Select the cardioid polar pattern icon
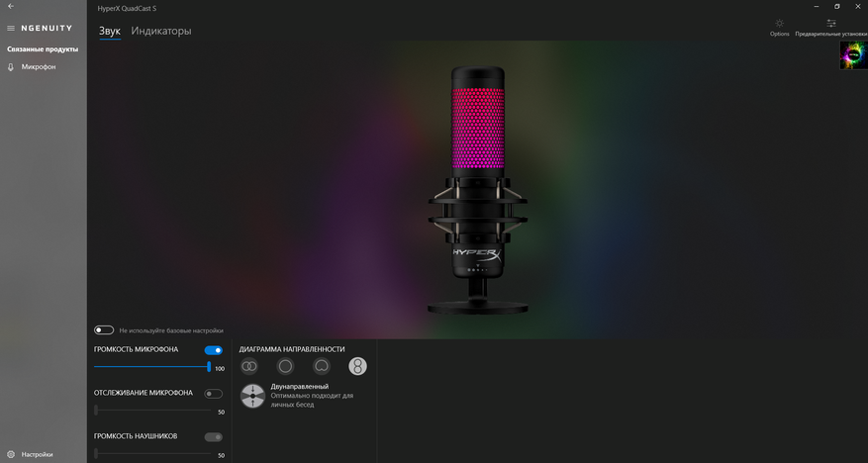 321,366
